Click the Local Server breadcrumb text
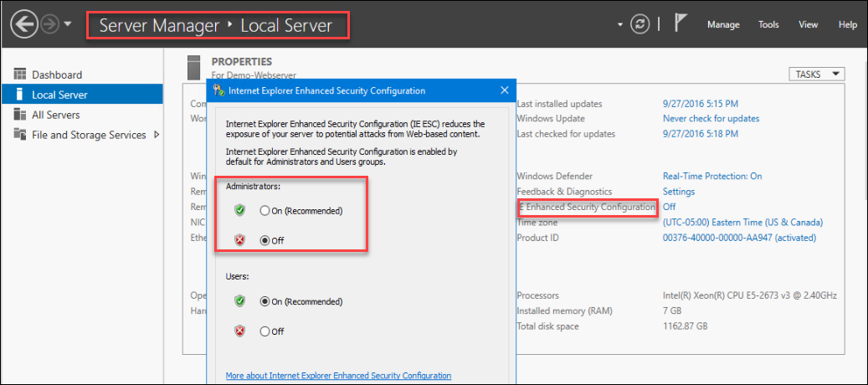868x385 pixels. 286,25
